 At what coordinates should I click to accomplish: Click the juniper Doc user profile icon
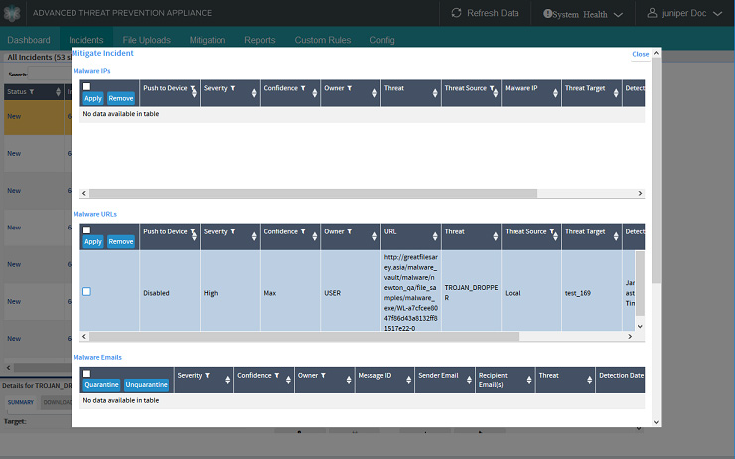[x=652, y=13]
